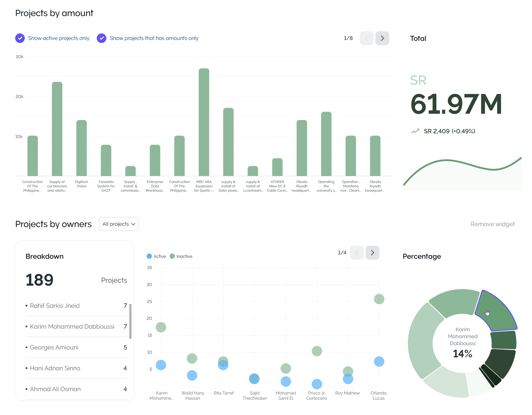The width and height of the screenshot is (532, 415).
Task: Click the highlighted Karim Dabboussi donut segment
Action: (496, 312)
